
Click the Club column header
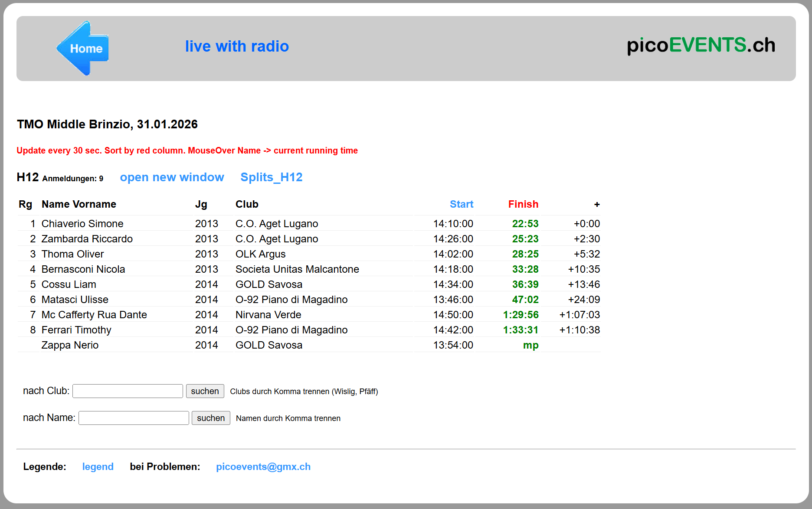tap(247, 204)
